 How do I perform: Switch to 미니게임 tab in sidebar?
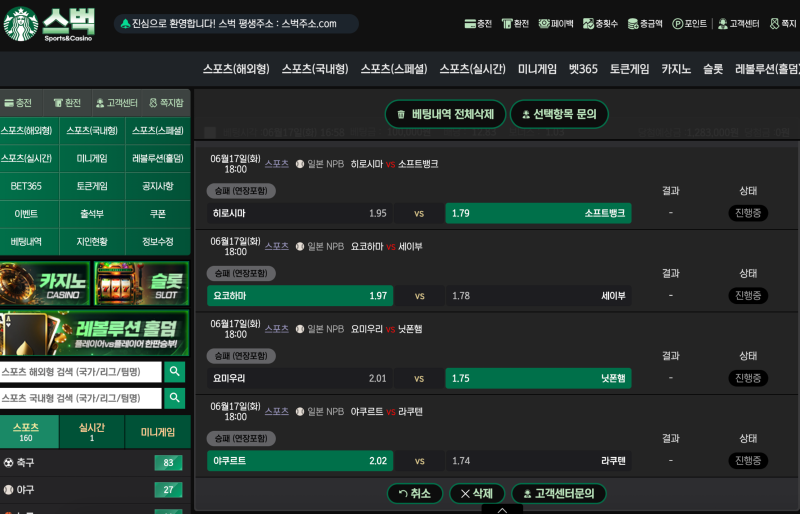coord(158,432)
